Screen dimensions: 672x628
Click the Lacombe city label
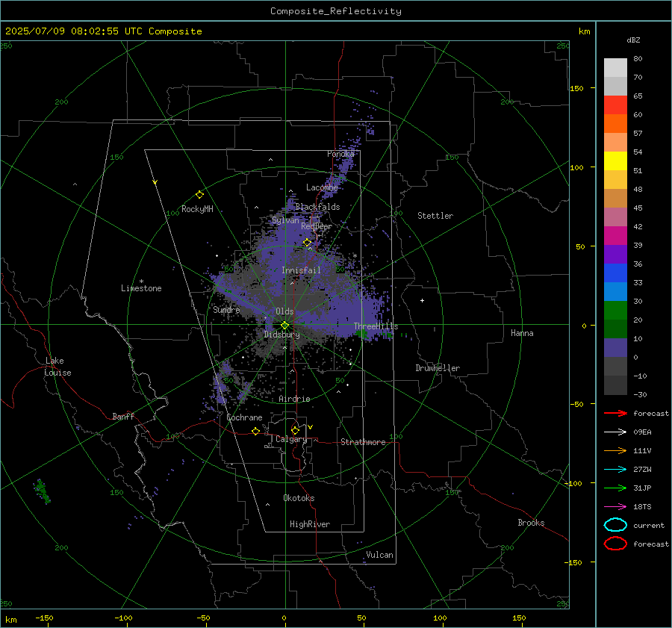[x=322, y=187]
